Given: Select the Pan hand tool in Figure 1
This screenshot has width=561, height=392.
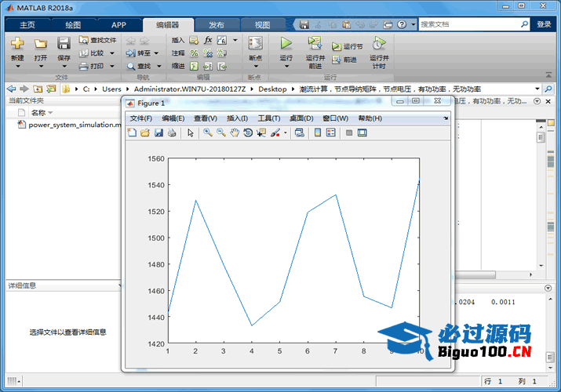Looking at the screenshot, I should [235, 133].
